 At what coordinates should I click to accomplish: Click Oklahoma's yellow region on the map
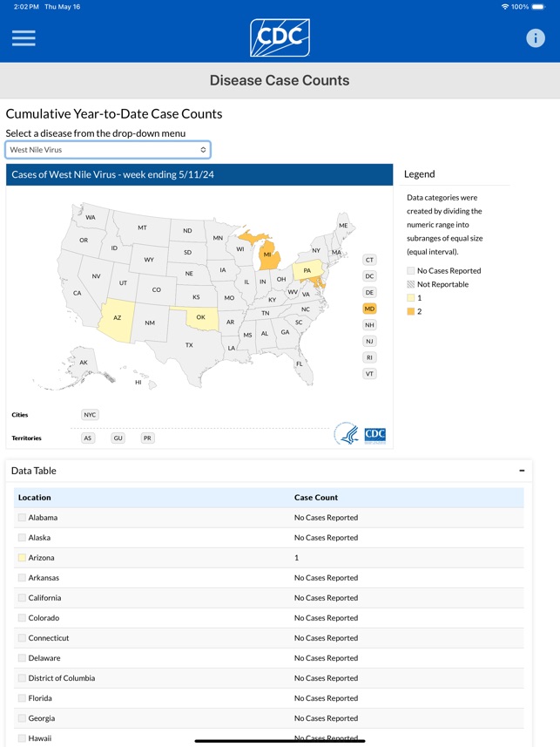click(x=201, y=317)
